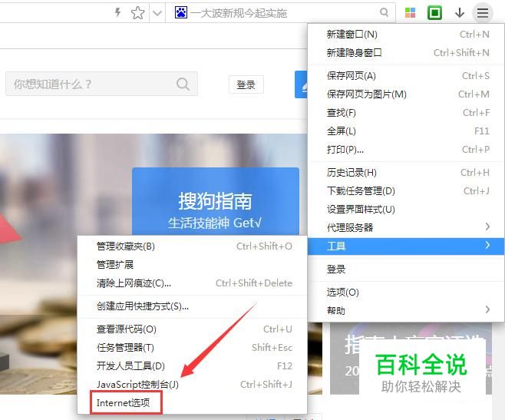This screenshot has width=505, height=420.
Task: Select 管理扩展 in submenu
Action: click(x=193, y=265)
